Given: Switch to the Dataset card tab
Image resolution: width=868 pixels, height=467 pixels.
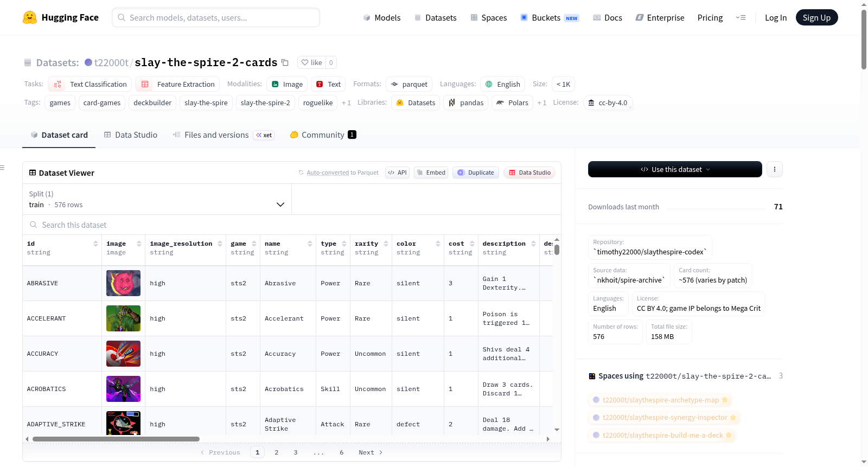Looking at the screenshot, I should click(x=59, y=135).
